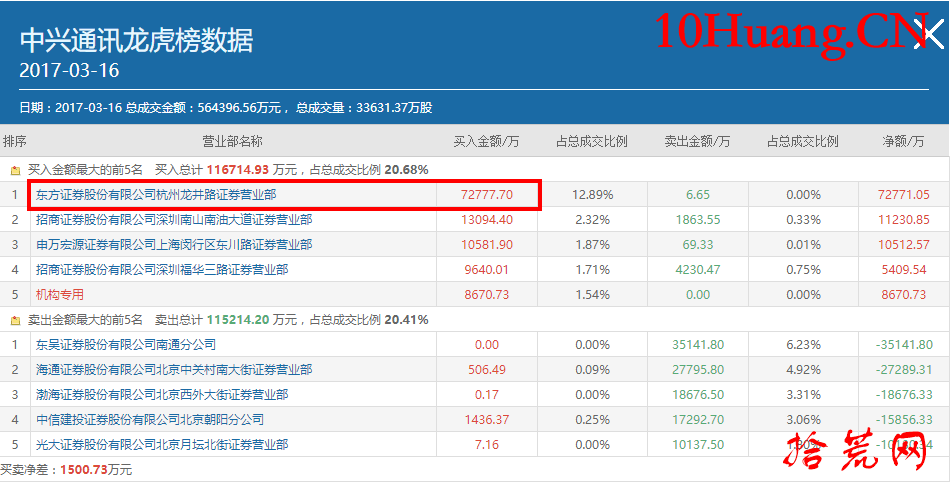Select net amount 5409.54

[903, 269]
